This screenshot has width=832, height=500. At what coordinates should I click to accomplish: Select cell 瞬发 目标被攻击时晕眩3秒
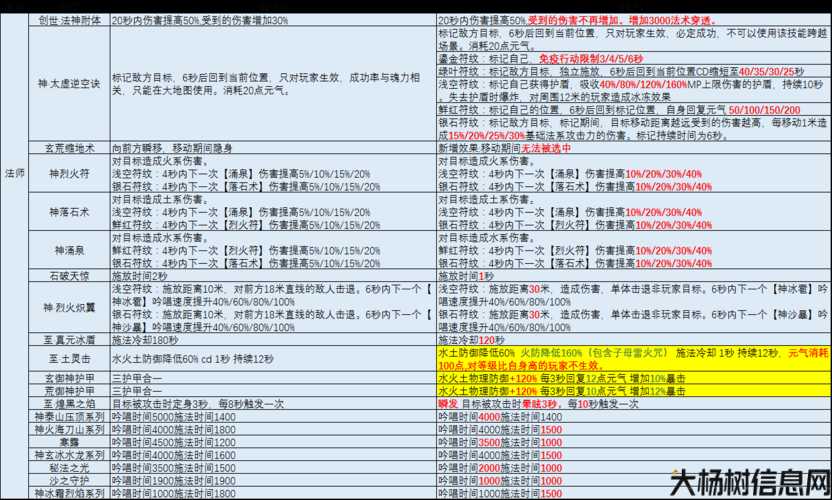pos(634,403)
